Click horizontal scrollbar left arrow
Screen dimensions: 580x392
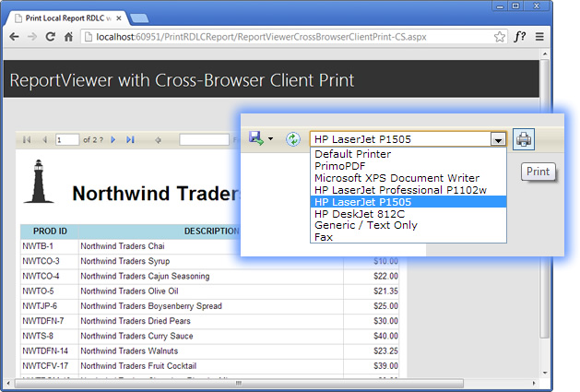coord(8,383)
